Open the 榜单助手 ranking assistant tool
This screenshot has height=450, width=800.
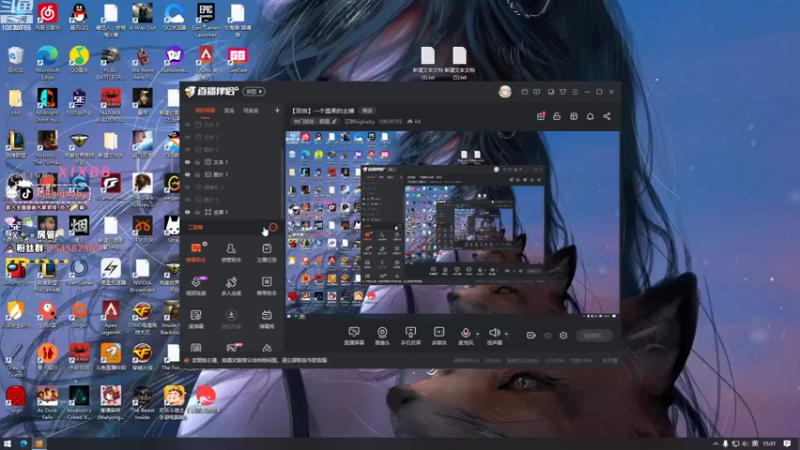click(266, 286)
